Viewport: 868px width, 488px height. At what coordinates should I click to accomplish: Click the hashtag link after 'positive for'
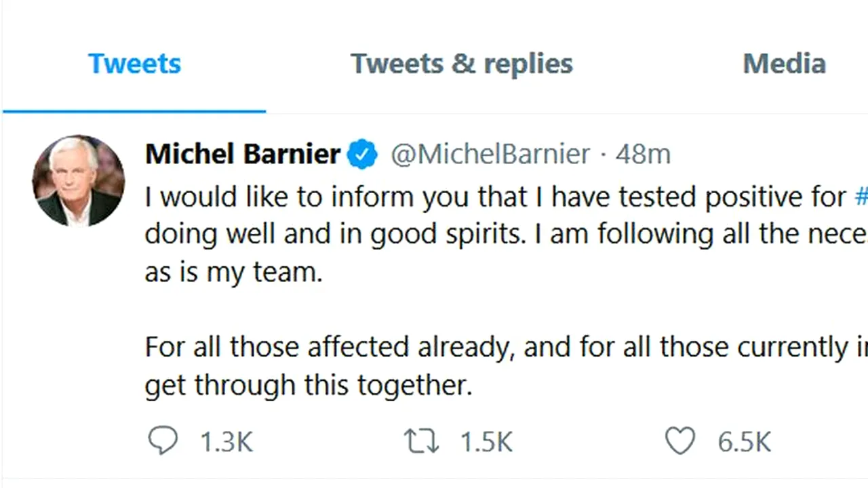click(x=861, y=197)
